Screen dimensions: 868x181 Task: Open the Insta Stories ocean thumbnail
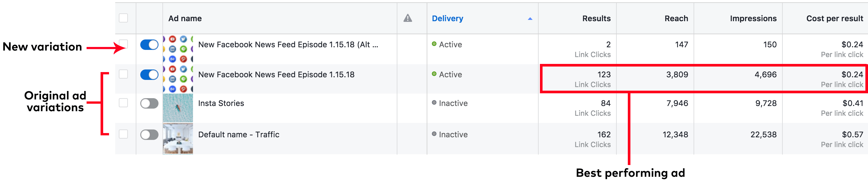(178, 108)
